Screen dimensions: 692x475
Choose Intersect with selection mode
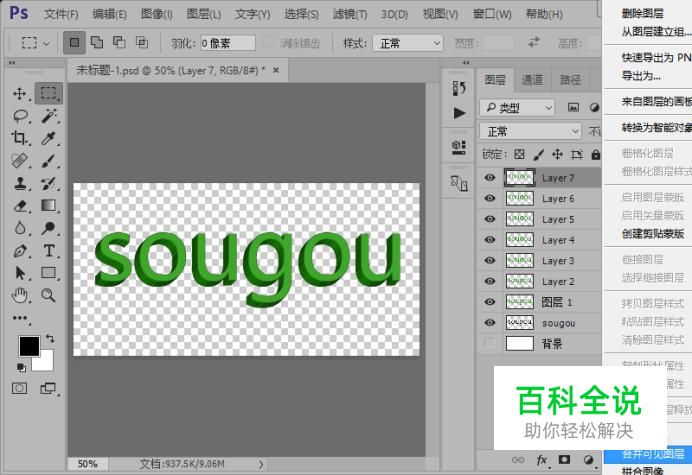[x=142, y=43]
